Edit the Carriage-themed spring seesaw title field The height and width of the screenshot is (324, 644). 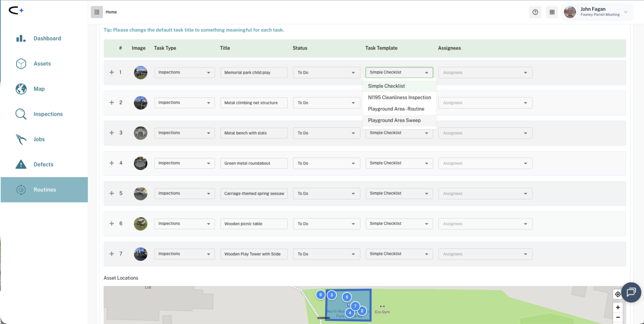pyautogui.click(x=254, y=193)
